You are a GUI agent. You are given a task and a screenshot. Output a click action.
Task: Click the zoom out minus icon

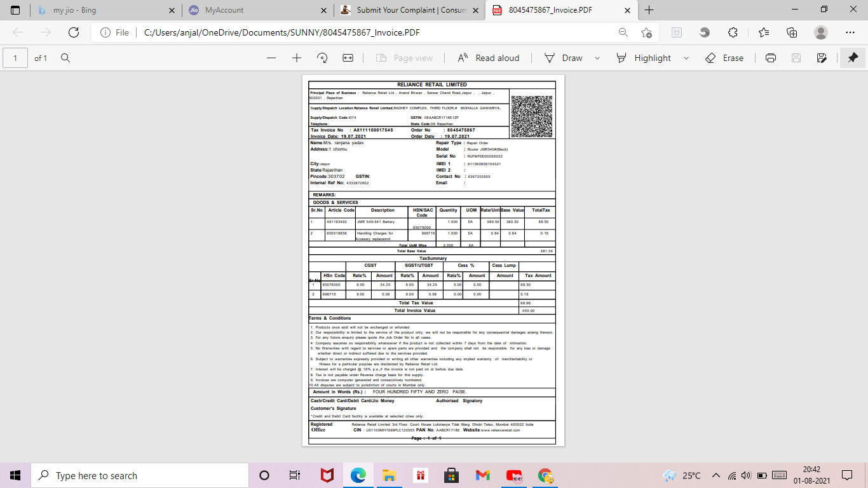[271, 58]
